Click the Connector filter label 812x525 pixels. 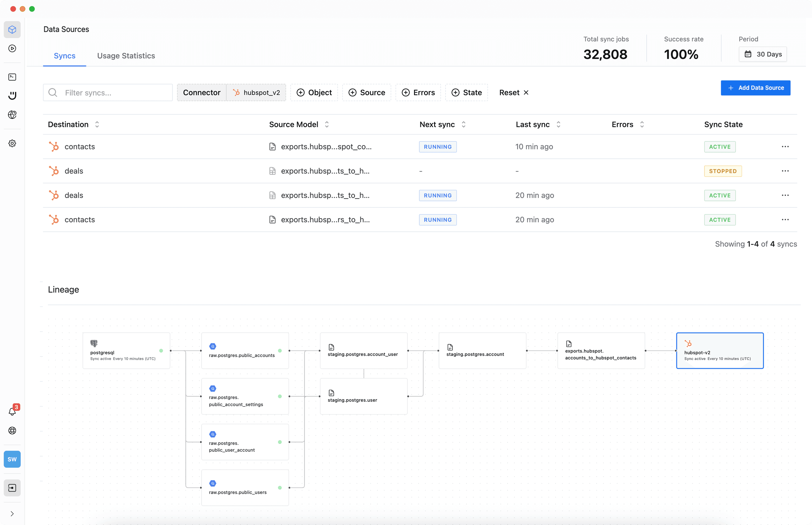pos(202,93)
